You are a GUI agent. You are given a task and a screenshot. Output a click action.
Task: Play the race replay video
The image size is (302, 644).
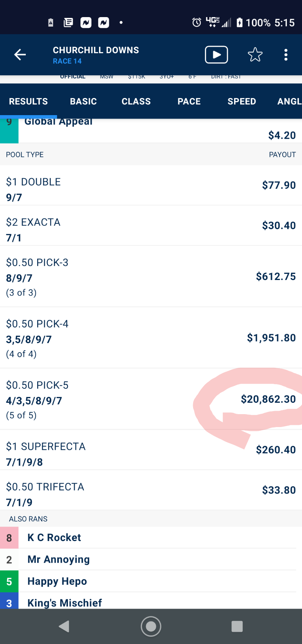pyautogui.click(x=216, y=55)
